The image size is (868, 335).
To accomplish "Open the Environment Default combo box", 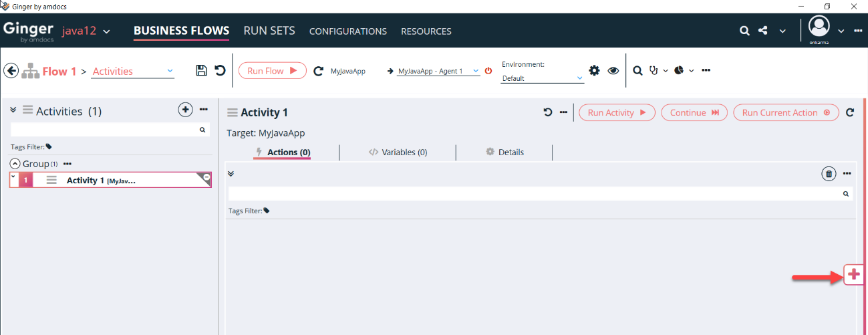I will click(543, 78).
